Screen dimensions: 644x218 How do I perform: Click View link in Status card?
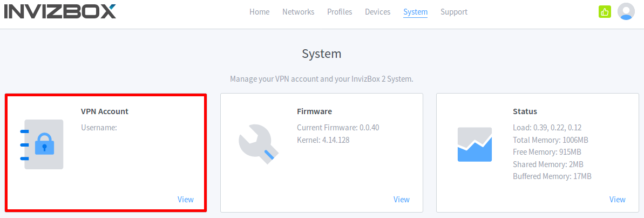[x=618, y=199]
